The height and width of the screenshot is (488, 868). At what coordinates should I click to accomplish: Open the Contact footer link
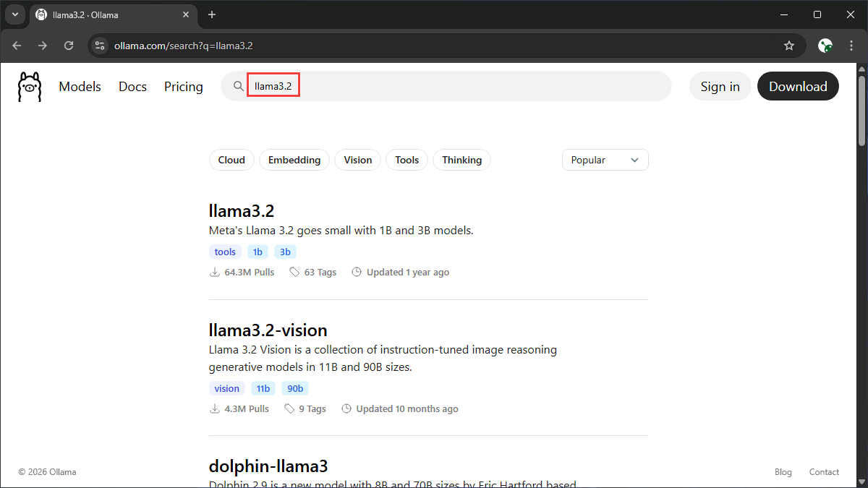pos(825,472)
